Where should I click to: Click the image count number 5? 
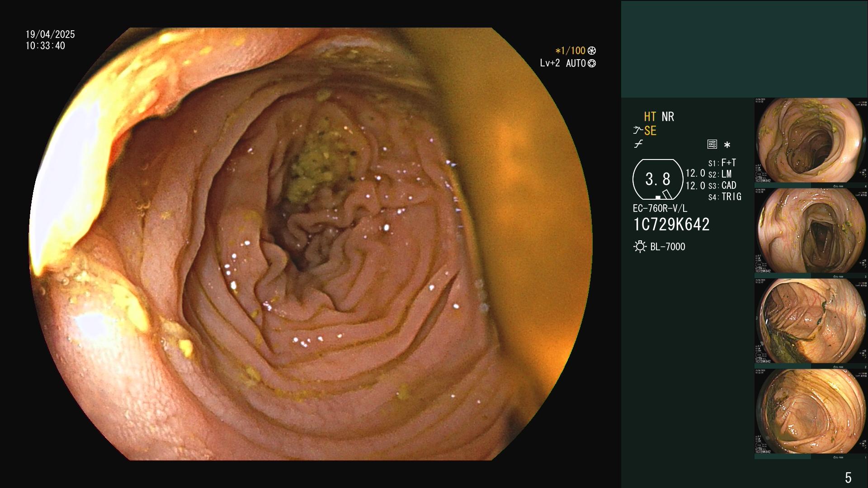click(848, 478)
